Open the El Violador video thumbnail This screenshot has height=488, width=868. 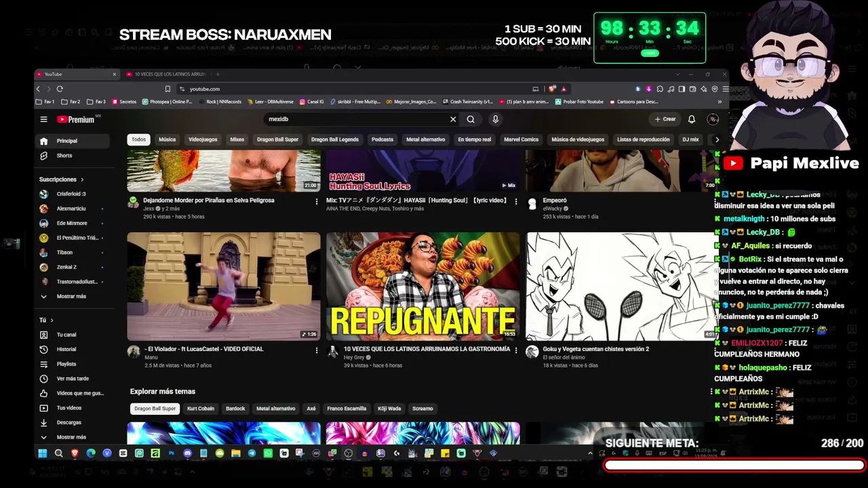tap(224, 286)
